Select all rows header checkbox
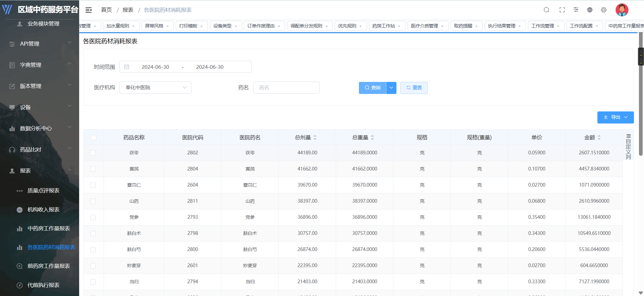This screenshot has width=644, height=296. click(93, 138)
